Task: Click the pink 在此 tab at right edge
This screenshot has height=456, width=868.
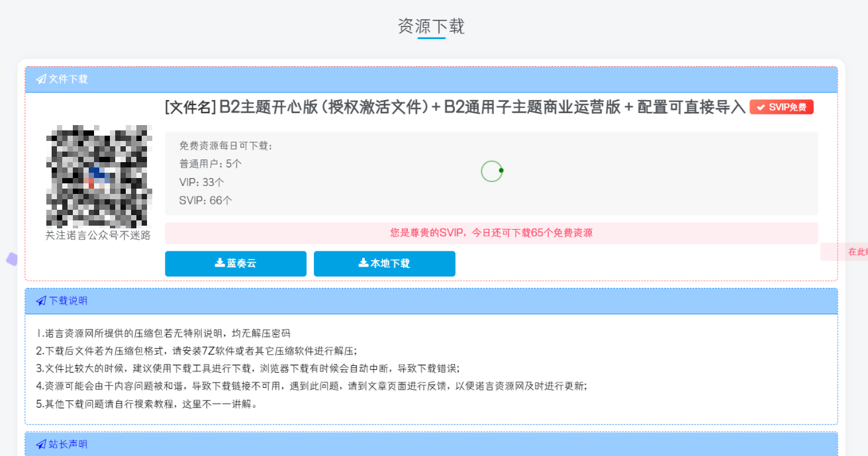Action: click(845, 251)
